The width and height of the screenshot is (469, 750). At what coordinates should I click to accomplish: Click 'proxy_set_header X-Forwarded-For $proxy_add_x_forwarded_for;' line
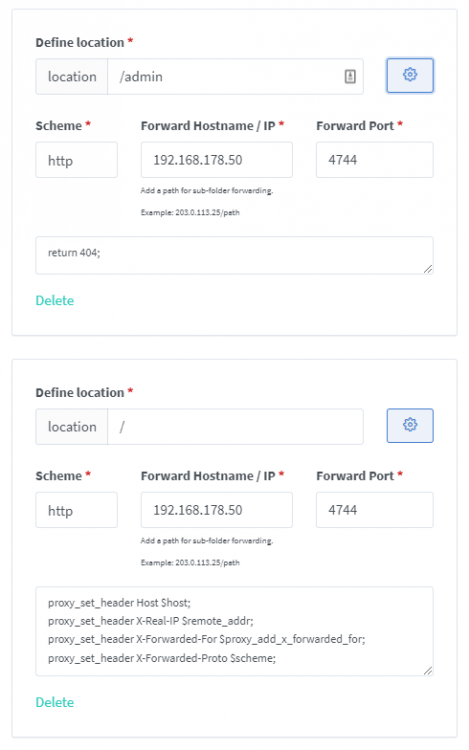[x=207, y=640]
